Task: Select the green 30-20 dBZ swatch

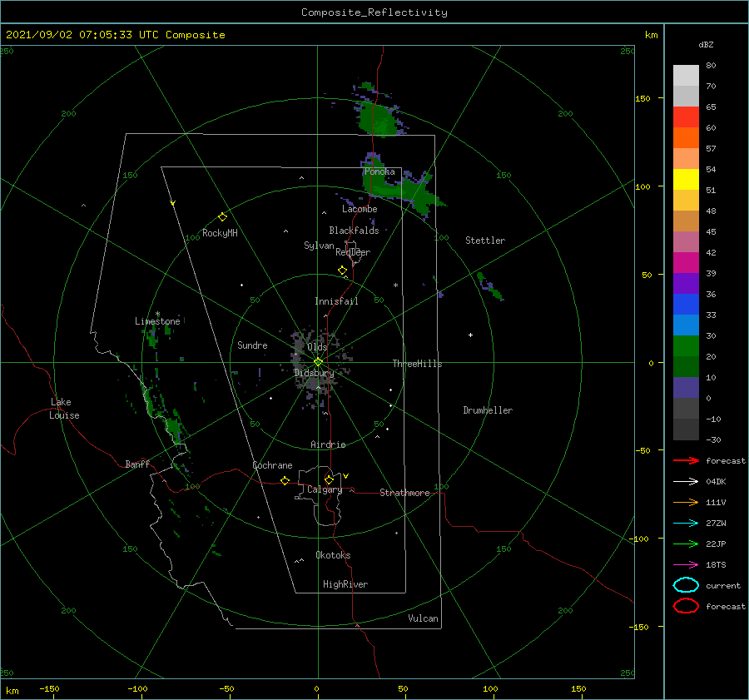Action: click(686, 346)
